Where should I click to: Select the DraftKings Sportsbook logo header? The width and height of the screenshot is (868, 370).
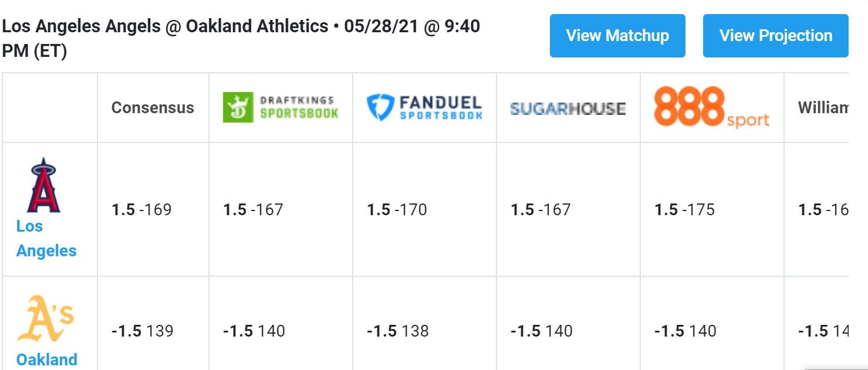tap(281, 107)
